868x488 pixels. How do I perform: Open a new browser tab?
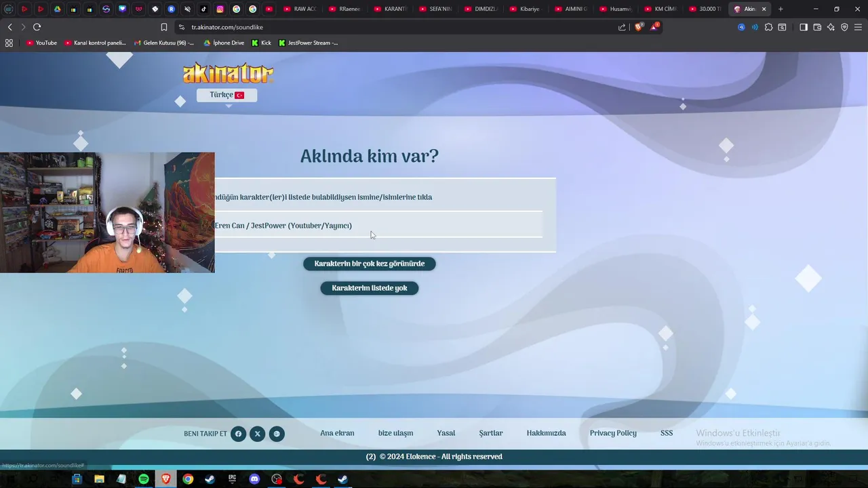[781, 9]
